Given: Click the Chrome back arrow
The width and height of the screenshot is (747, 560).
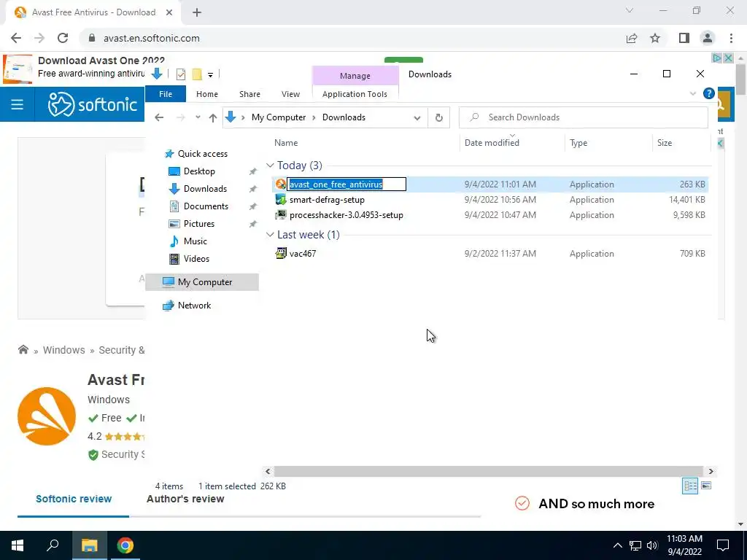Looking at the screenshot, I should 16,38.
